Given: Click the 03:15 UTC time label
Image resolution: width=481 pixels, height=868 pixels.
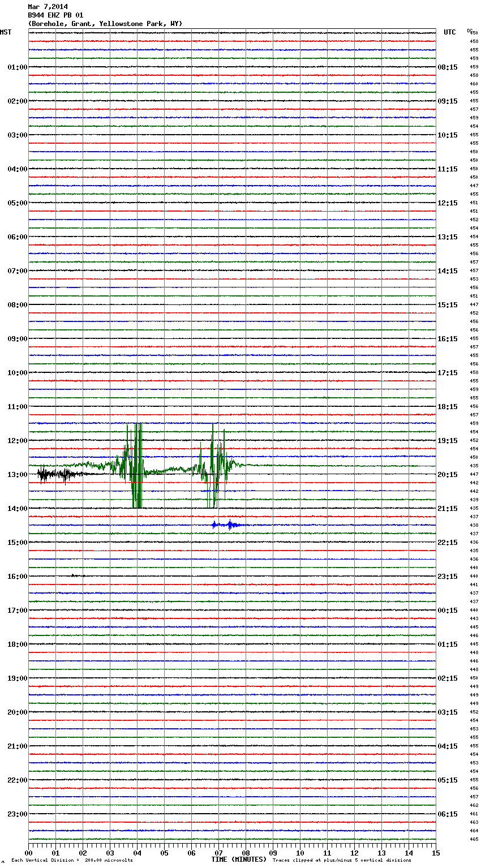Looking at the screenshot, I should (x=448, y=712).
